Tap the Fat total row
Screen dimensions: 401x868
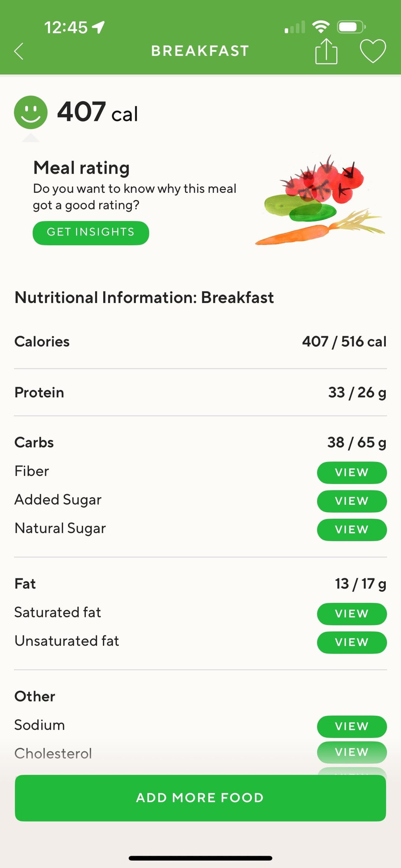pyautogui.click(x=200, y=583)
